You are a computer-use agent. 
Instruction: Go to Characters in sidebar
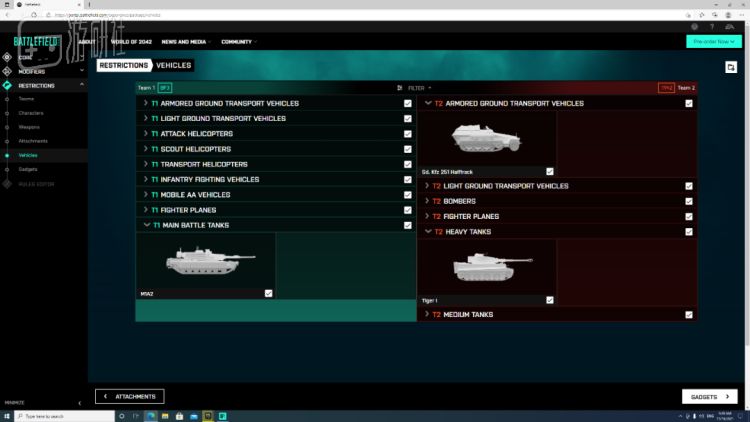(x=31, y=113)
